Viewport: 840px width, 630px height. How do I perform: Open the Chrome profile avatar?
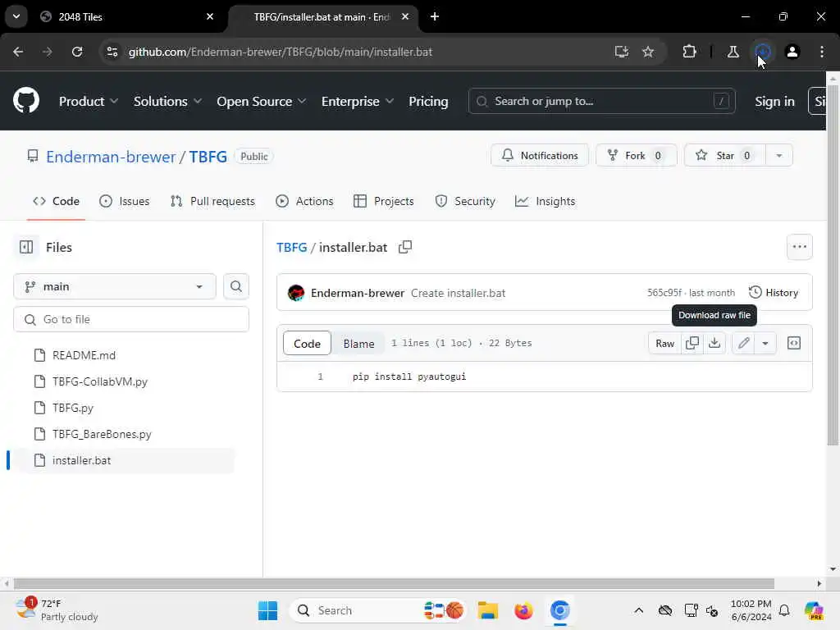(x=792, y=52)
